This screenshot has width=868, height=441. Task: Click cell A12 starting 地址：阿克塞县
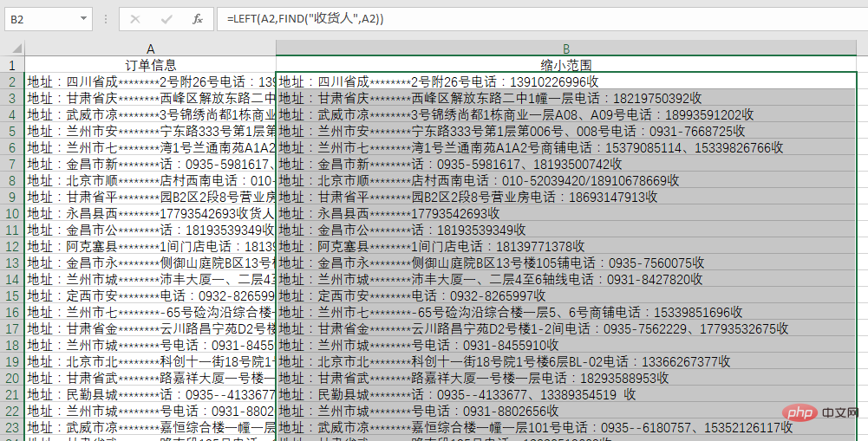pyautogui.click(x=151, y=246)
